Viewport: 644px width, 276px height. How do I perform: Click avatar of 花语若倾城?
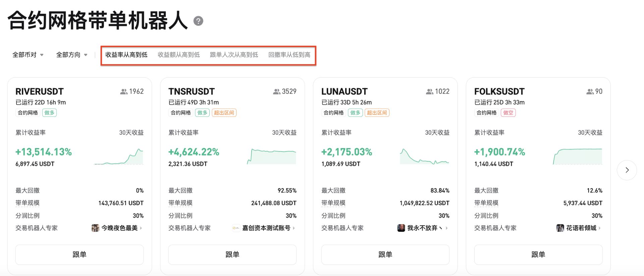click(560, 228)
